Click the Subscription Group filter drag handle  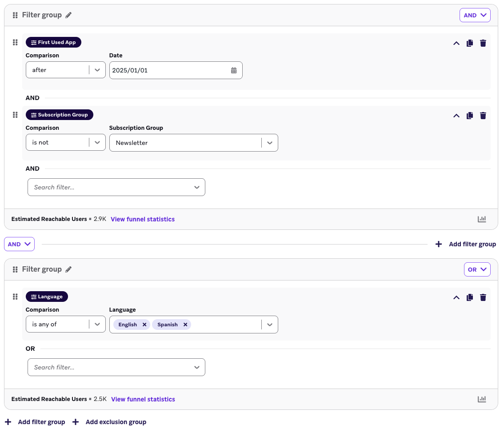coord(15,115)
